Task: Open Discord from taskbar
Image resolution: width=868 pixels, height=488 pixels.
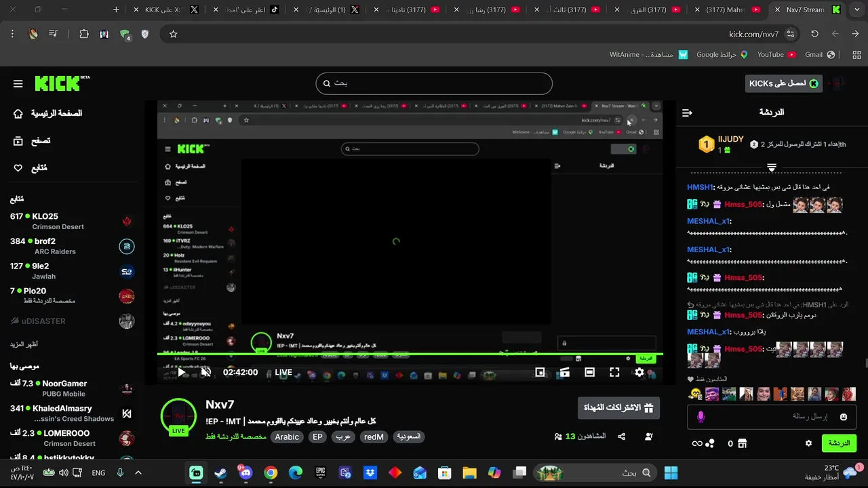Action: click(x=245, y=472)
